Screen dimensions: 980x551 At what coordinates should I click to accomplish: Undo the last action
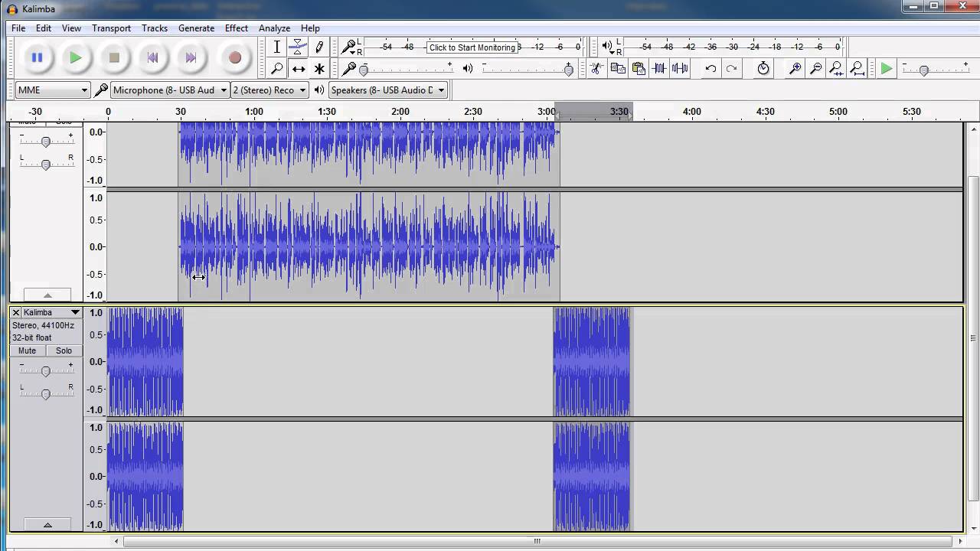[710, 69]
